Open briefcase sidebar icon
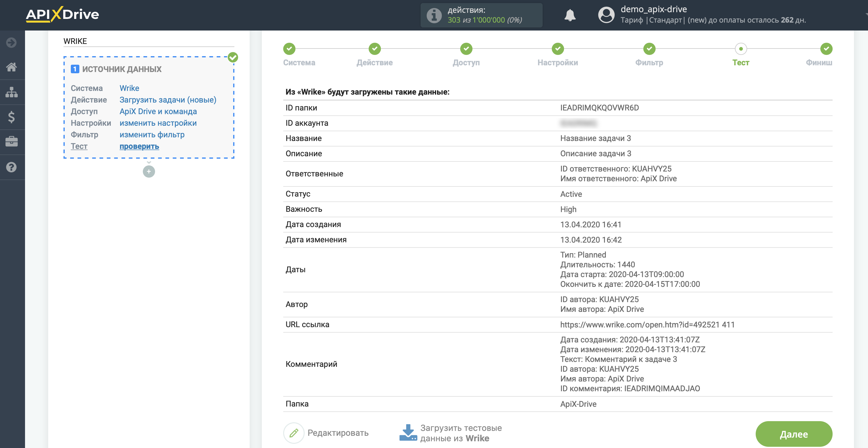The width and height of the screenshot is (868, 448). (12, 142)
